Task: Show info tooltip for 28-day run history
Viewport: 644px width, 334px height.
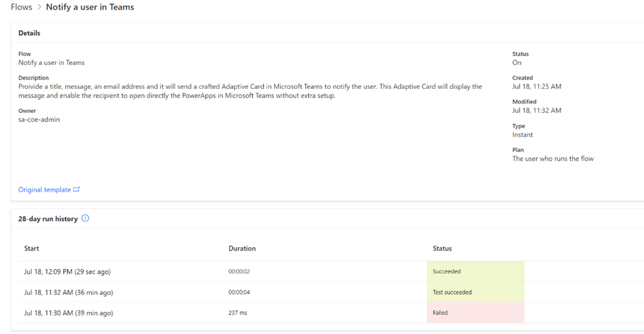Action: click(x=86, y=218)
